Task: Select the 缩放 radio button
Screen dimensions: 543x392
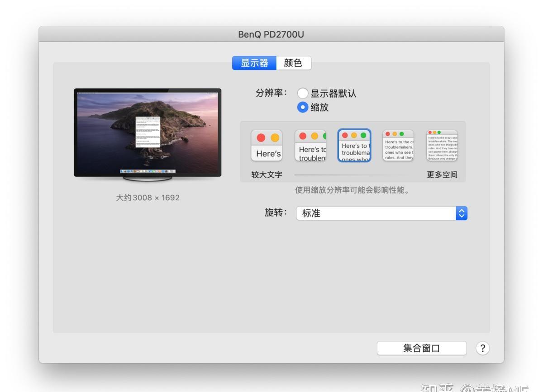Action: tap(303, 107)
